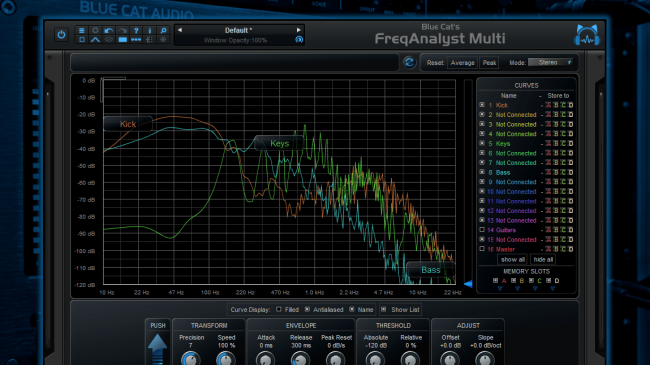Click the round refresh icon near Reset
This screenshot has height=365, width=650.
409,63
